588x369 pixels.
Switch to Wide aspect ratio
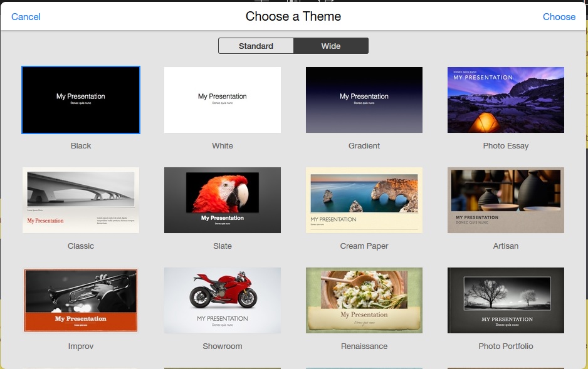coord(331,46)
